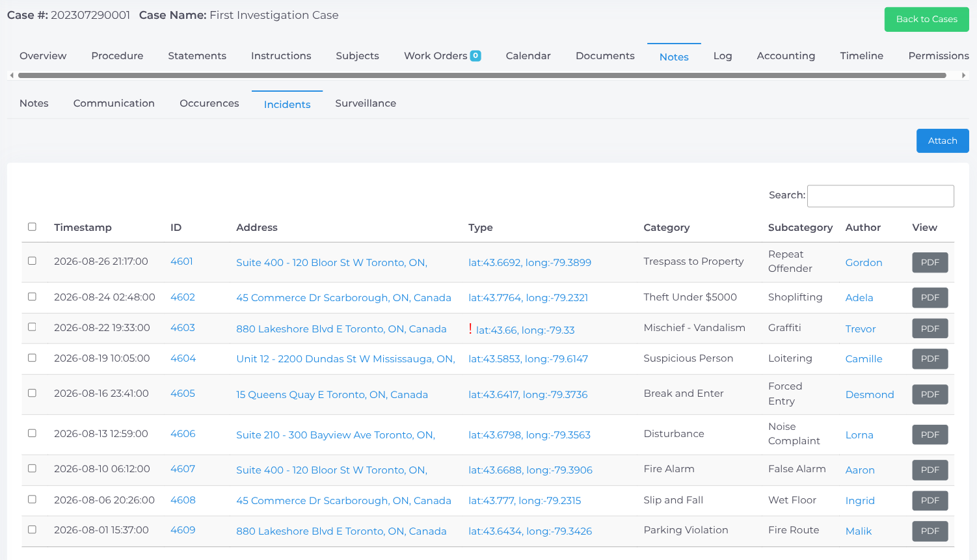Open PDF for incident 4608

pyautogui.click(x=930, y=501)
